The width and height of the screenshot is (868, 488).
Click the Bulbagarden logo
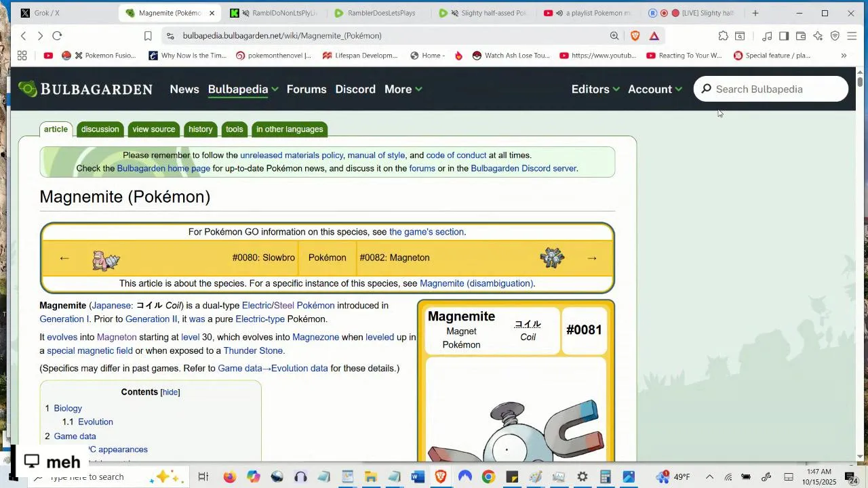tap(85, 89)
